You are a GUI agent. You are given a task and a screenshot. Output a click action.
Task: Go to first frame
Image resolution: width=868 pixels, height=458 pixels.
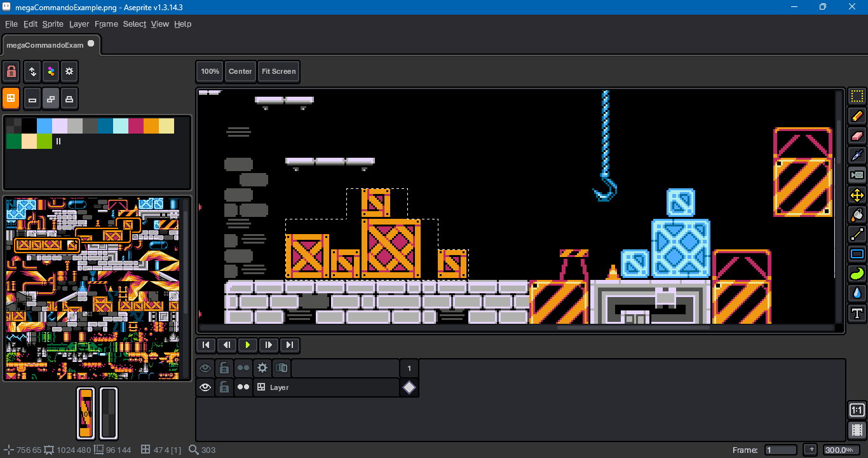click(x=206, y=345)
